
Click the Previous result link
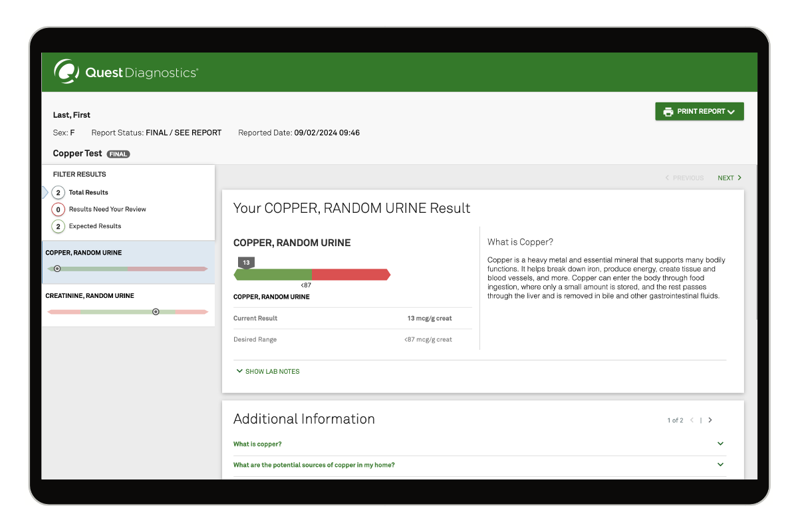tap(684, 178)
